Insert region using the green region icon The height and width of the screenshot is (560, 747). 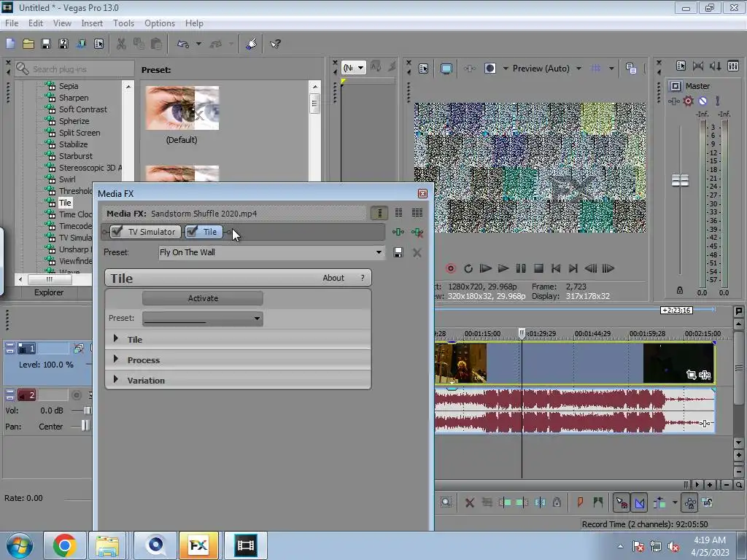[x=598, y=502]
